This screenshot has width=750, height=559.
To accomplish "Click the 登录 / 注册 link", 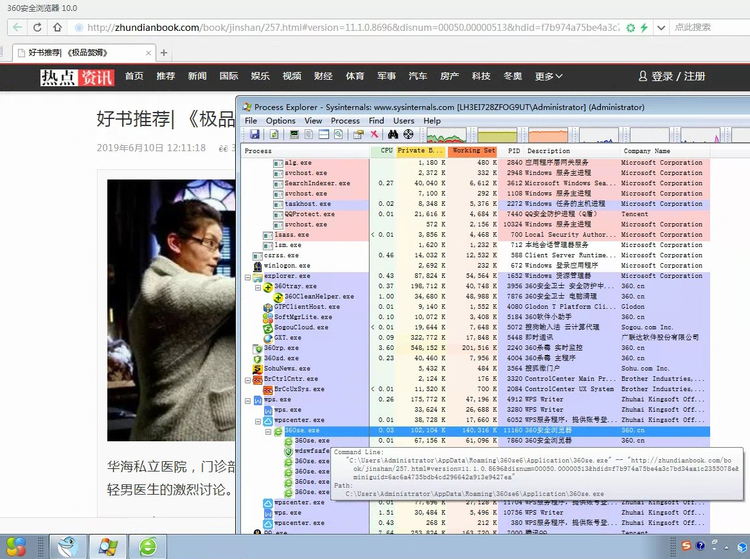I will point(678,76).
